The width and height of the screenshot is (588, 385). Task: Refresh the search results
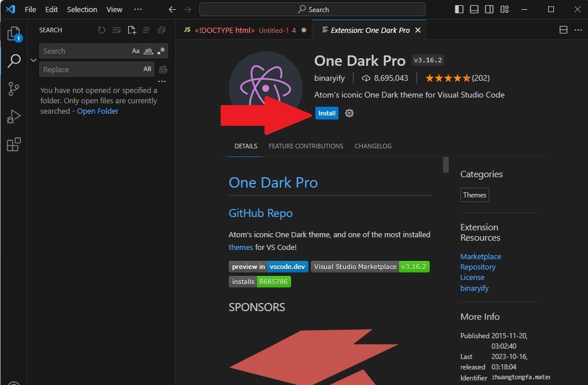coord(101,30)
